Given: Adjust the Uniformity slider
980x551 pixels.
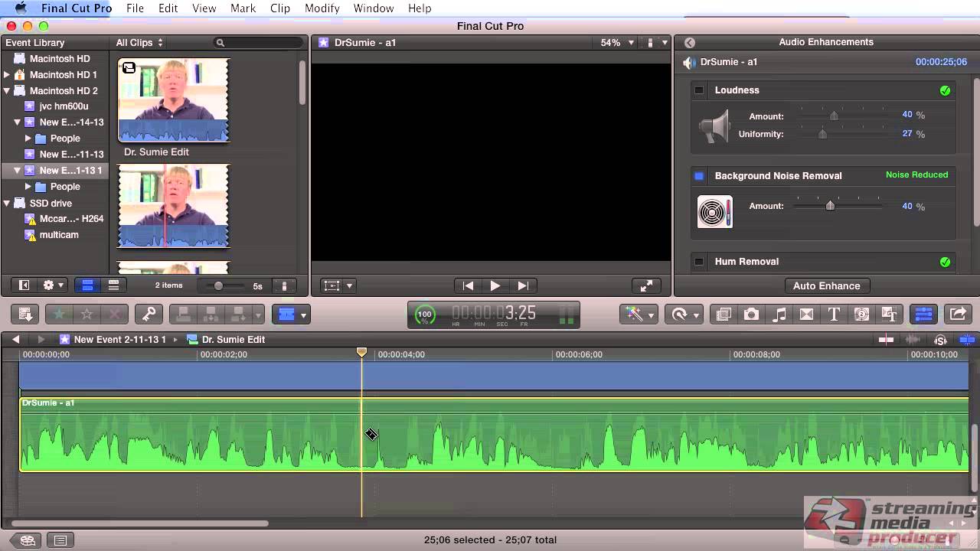Looking at the screenshot, I should tap(822, 134).
